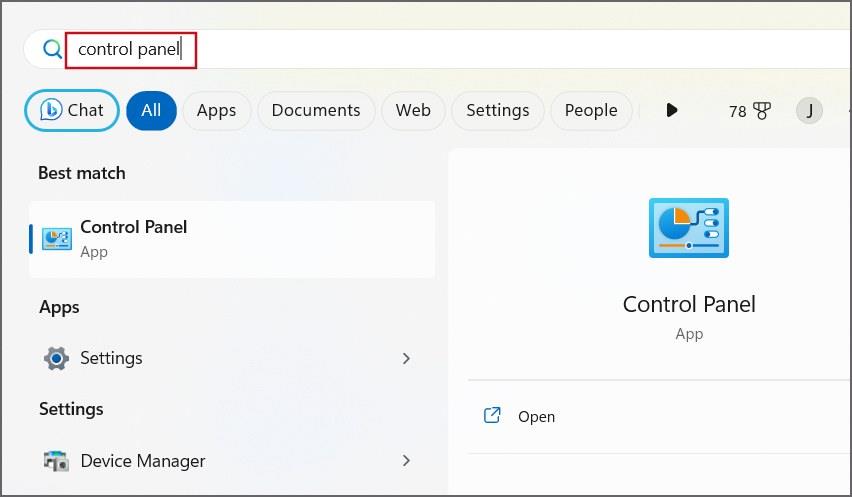
Task: Open the Control Panel best match result
Action: pos(232,240)
